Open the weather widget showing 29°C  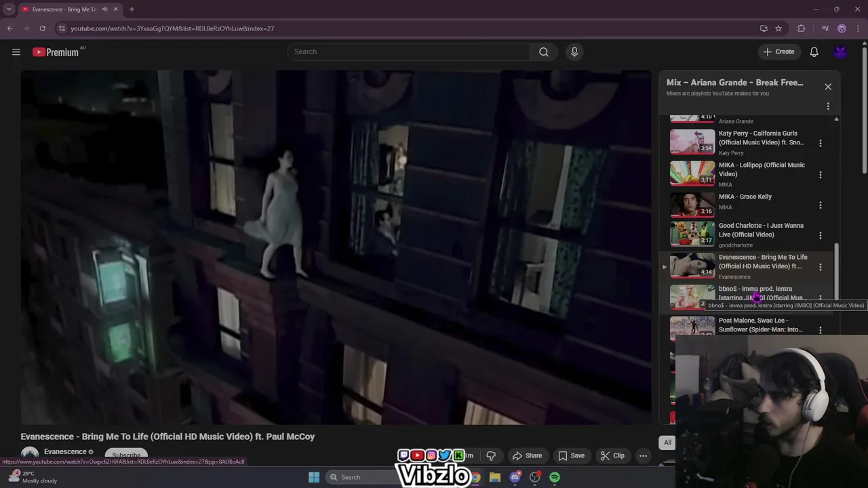pyautogui.click(x=34, y=477)
